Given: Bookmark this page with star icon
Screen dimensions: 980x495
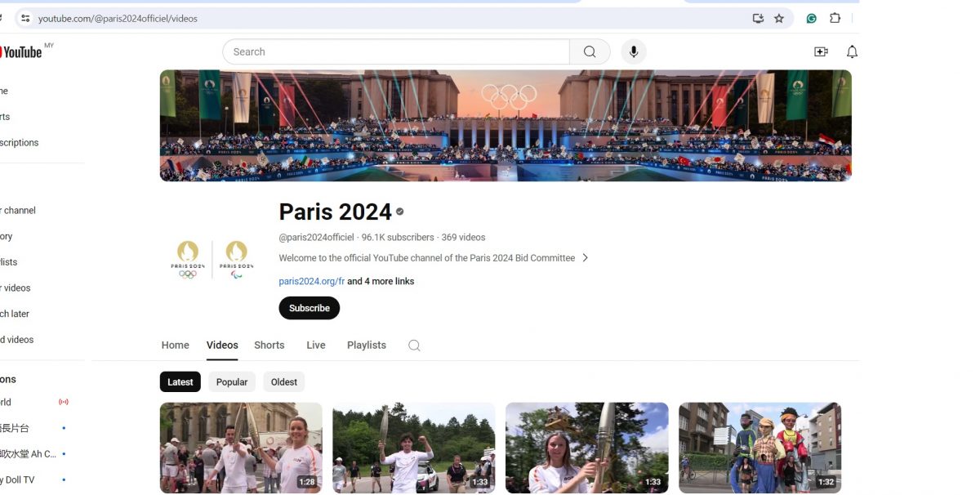Looking at the screenshot, I should pyautogui.click(x=779, y=18).
